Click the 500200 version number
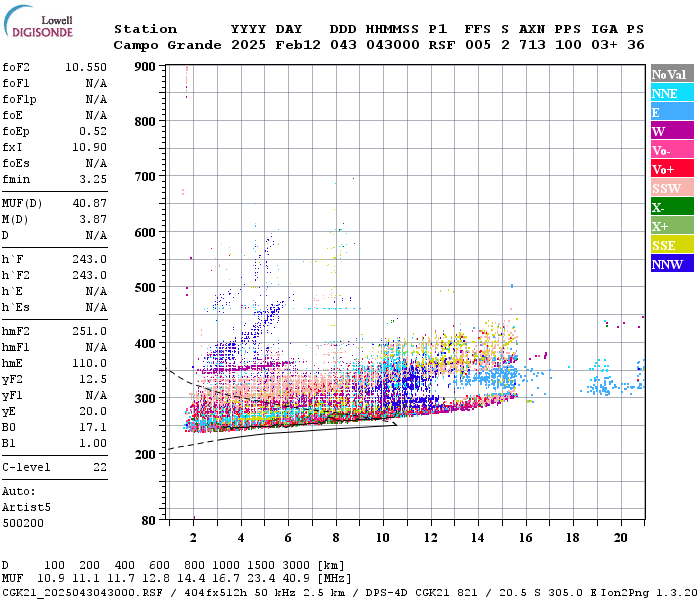The image size is (700, 600). 23,523
